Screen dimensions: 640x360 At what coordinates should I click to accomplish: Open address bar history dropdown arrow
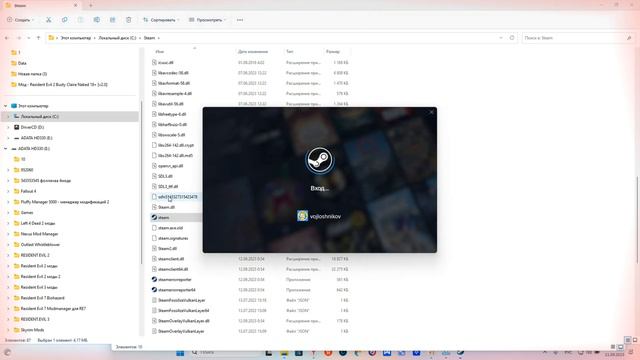(x=501, y=38)
